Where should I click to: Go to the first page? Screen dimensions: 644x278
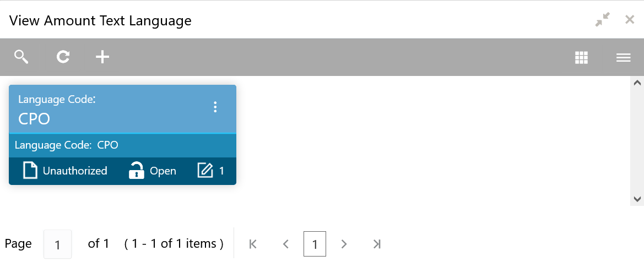(253, 244)
